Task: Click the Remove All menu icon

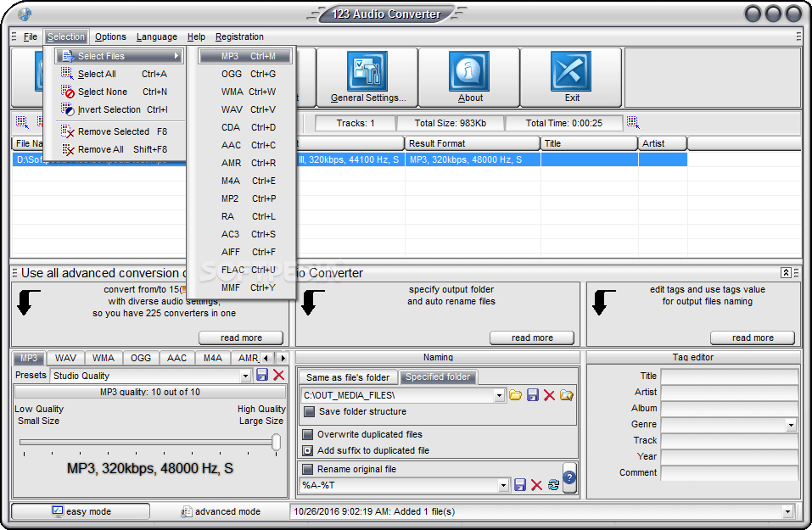Action: tap(67, 149)
